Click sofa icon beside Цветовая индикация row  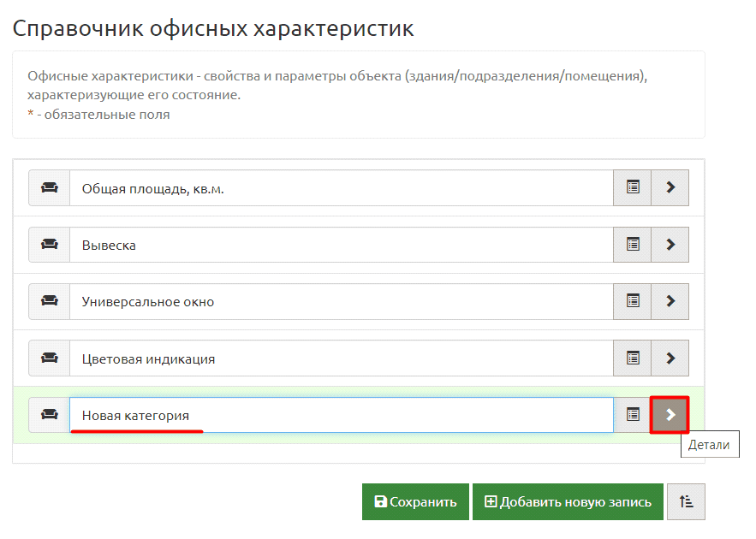[x=49, y=358]
